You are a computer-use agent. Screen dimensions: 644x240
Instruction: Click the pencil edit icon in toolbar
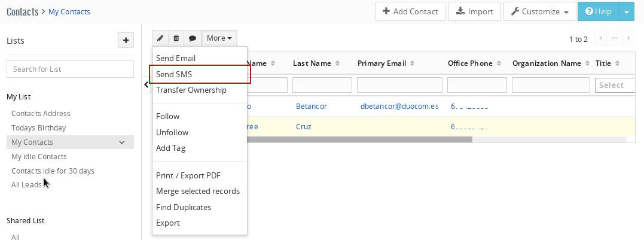160,38
